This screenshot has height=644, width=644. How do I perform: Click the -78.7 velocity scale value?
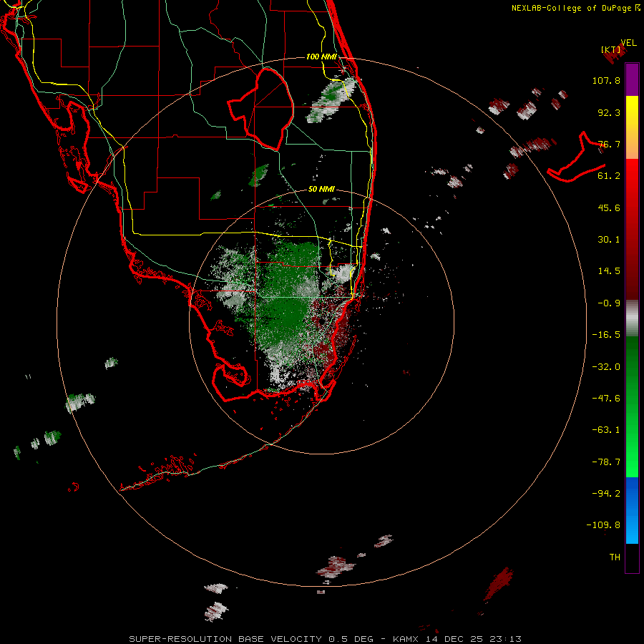[606, 462]
